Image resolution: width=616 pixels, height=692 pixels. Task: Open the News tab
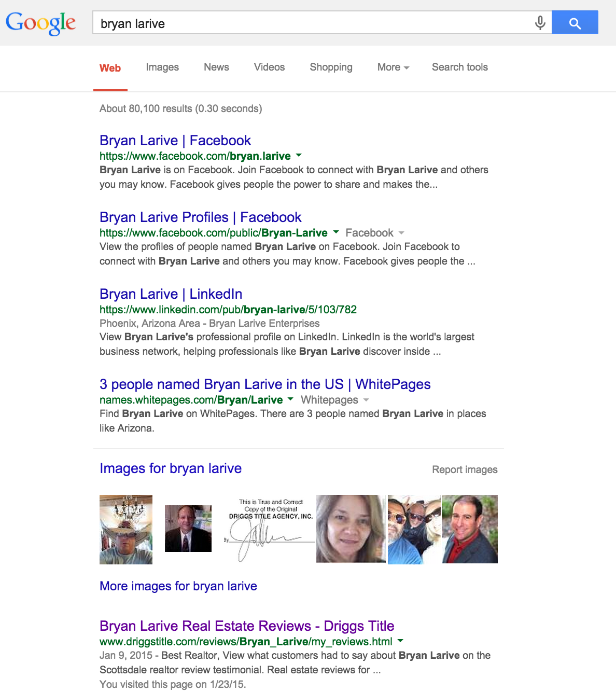tap(216, 67)
